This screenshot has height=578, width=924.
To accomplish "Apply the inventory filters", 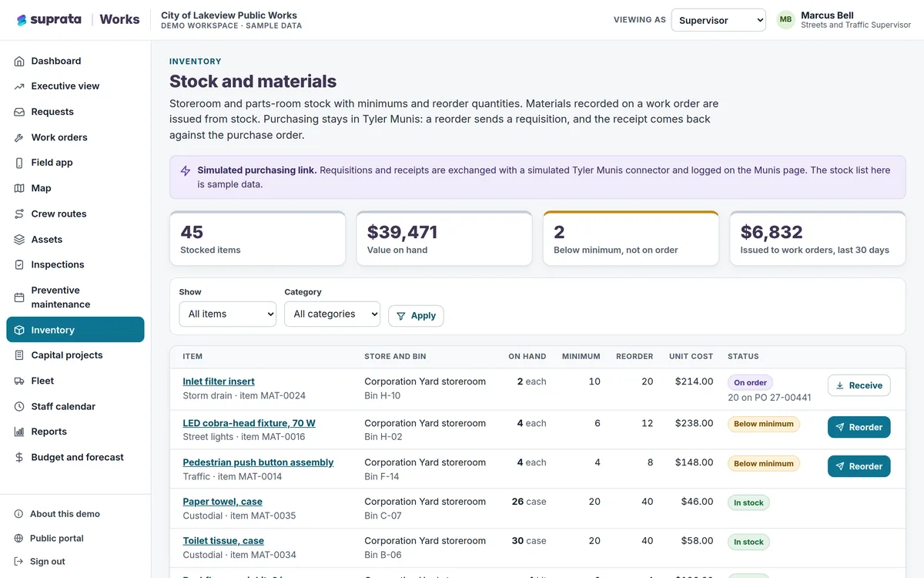I will click(x=416, y=315).
